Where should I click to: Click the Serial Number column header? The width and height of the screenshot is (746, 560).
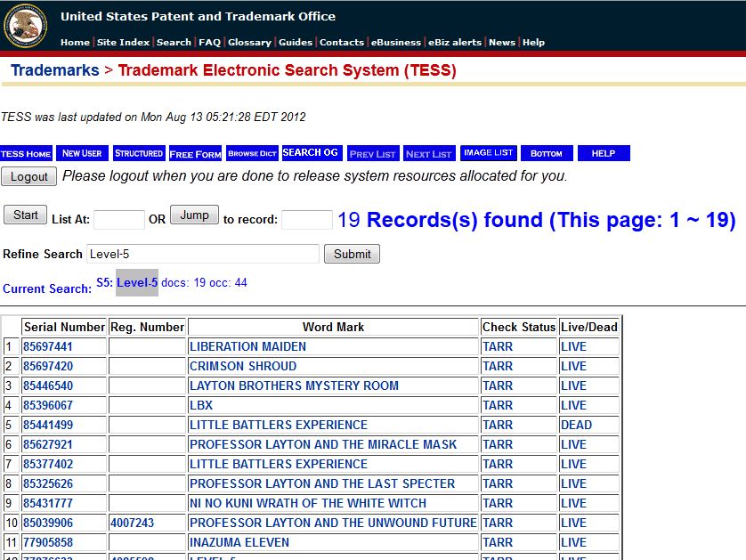64,327
